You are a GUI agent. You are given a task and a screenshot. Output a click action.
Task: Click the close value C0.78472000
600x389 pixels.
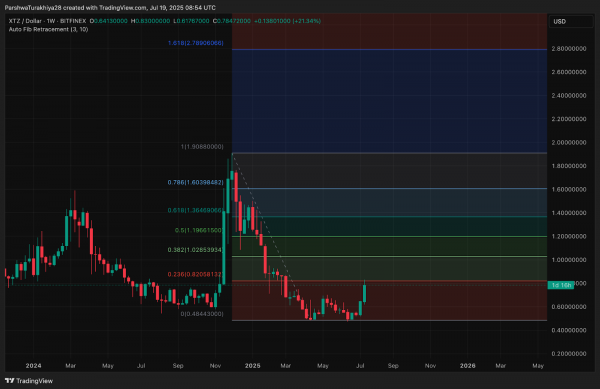(x=232, y=21)
